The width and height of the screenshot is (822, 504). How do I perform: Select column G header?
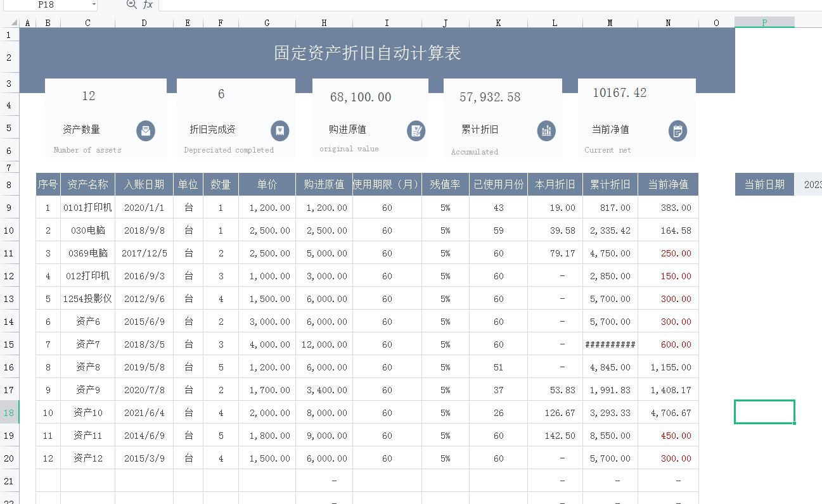tap(267, 23)
